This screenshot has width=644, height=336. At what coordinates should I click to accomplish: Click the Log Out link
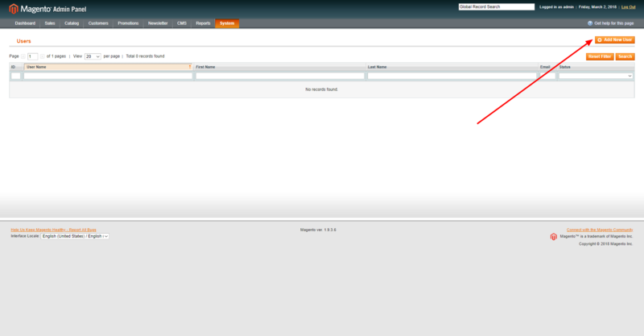click(x=628, y=7)
